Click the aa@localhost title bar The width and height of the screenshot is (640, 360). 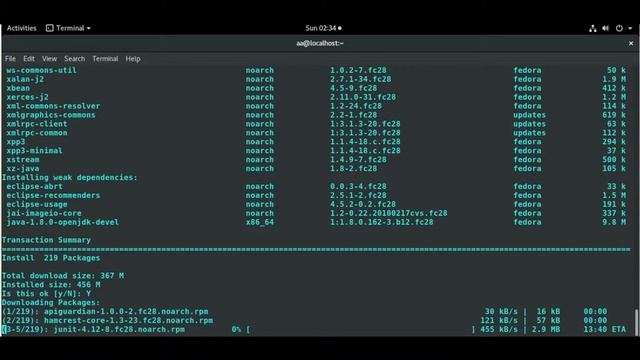[x=320, y=43]
